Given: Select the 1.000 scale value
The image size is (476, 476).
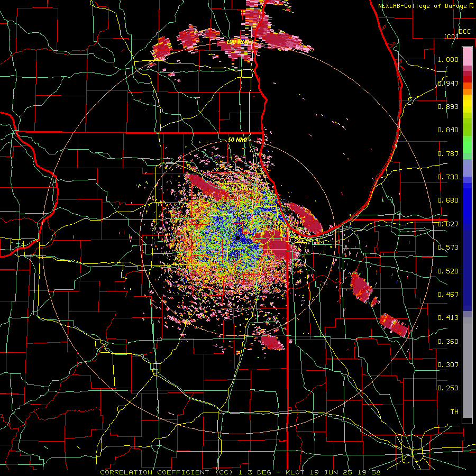Looking at the screenshot, I should [448, 59].
